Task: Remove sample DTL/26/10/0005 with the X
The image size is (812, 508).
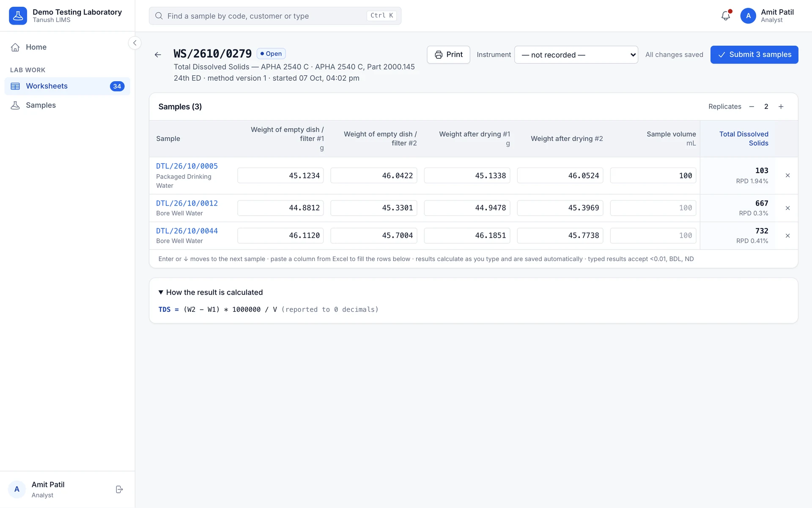Action: 787,176
